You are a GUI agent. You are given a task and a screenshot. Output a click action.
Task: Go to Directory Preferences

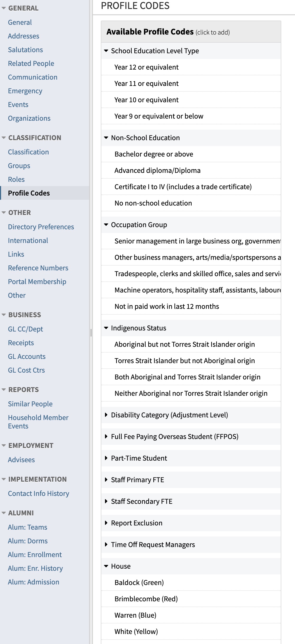coord(41,227)
